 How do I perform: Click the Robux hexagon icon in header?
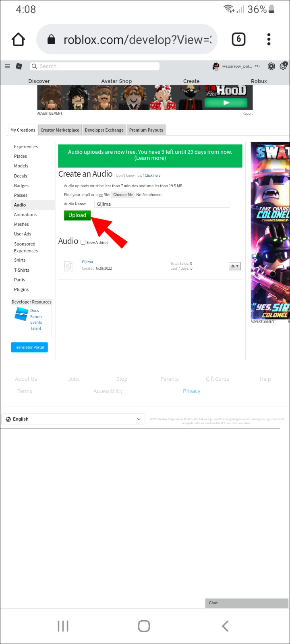click(271, 66)
